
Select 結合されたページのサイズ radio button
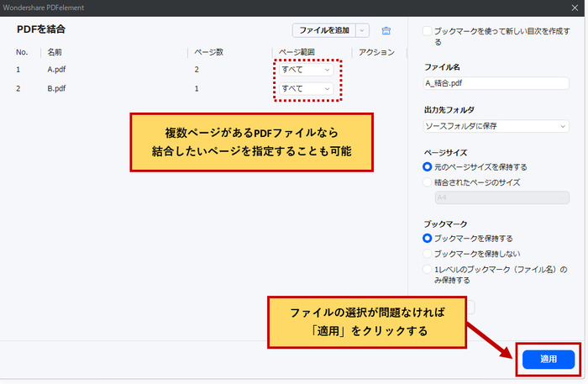click(428, 182)
